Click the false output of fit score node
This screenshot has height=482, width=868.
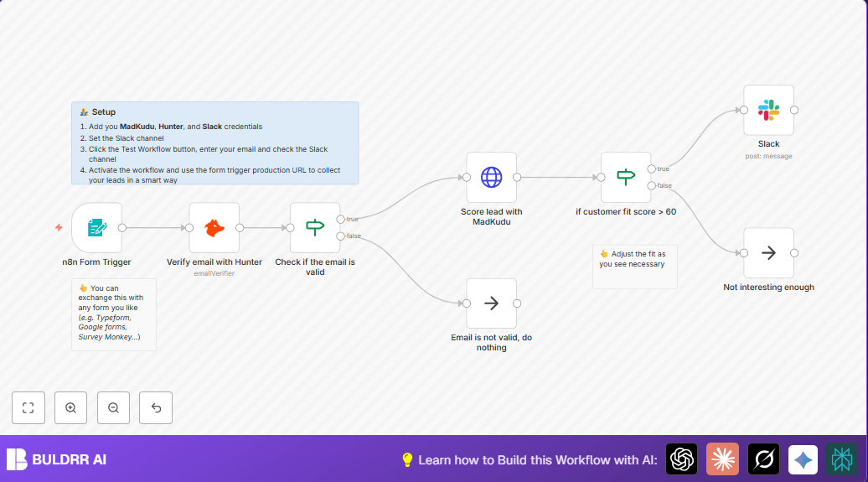pyautogui.click(x=652, y=185)
